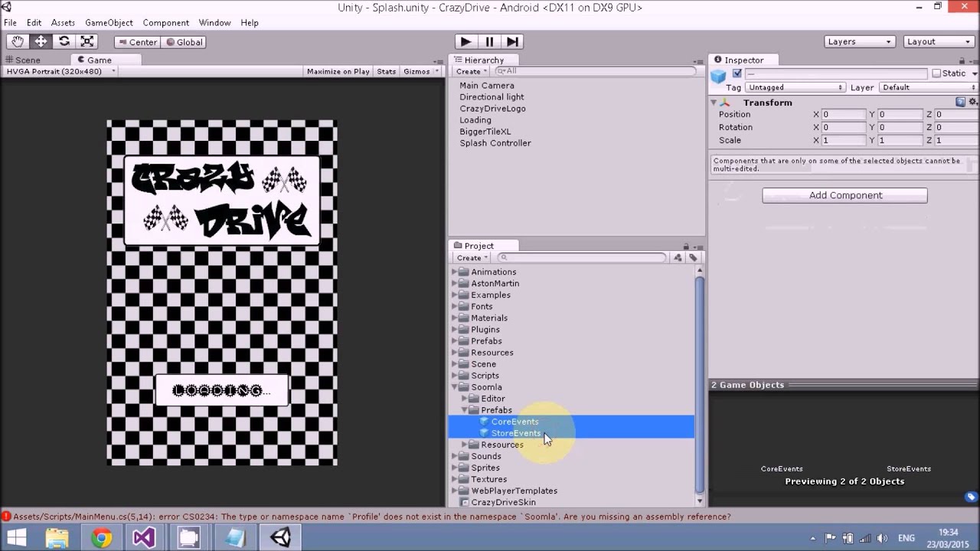Toggle Maximize on Play
This screenshot has height=551, width=980.
[338, 71]
